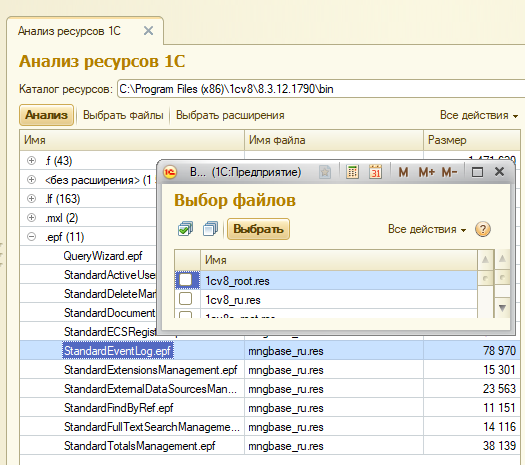Click the M memory button
The width and height of the screenshot is (525, 465).
click(x=403, y=172)
